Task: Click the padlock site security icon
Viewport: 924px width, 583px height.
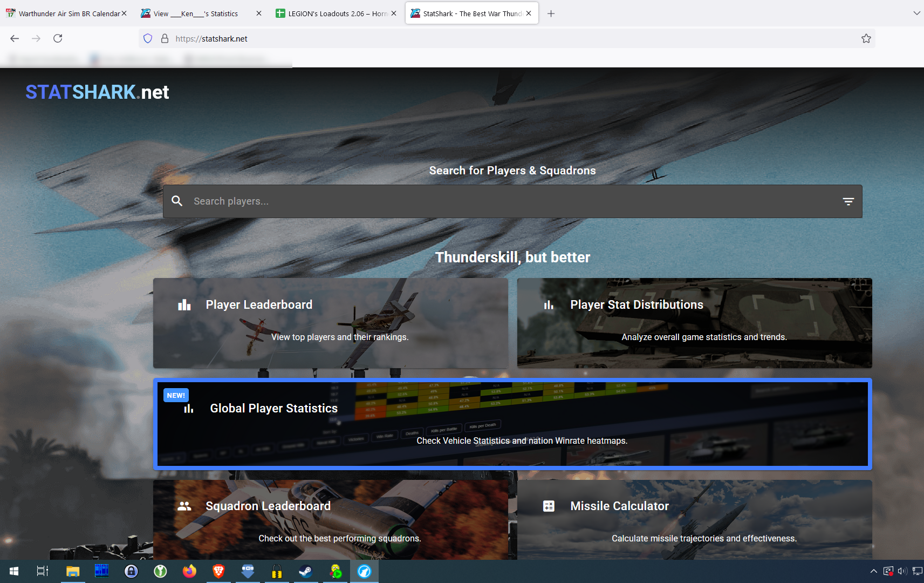Action: [x=165, y=38]
